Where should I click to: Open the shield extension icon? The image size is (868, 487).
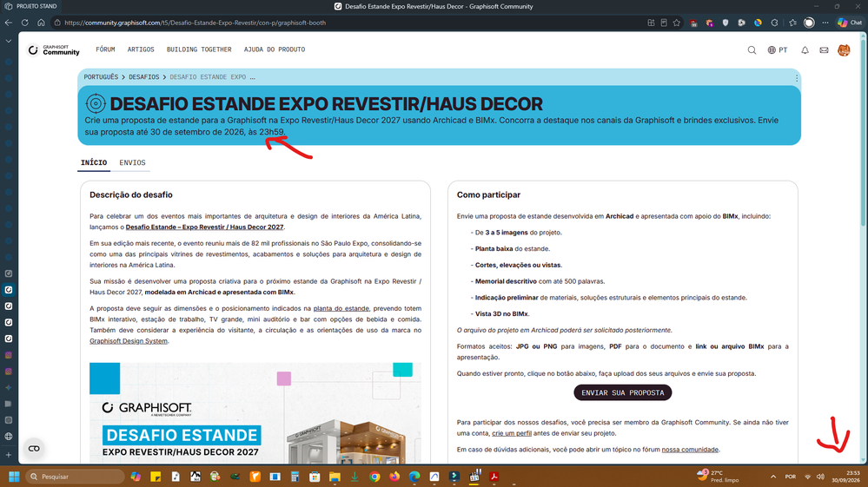[726, 23]
